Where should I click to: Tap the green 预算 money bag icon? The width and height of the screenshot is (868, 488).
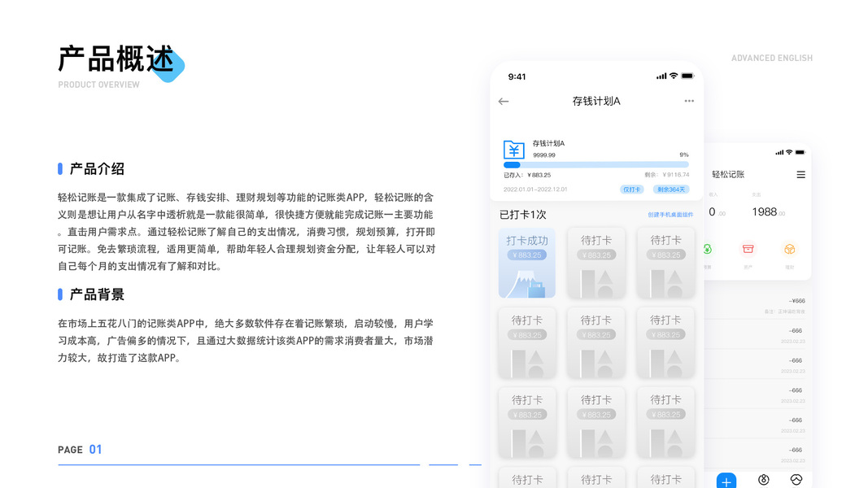pyautogui.click(x=708, y=249)
